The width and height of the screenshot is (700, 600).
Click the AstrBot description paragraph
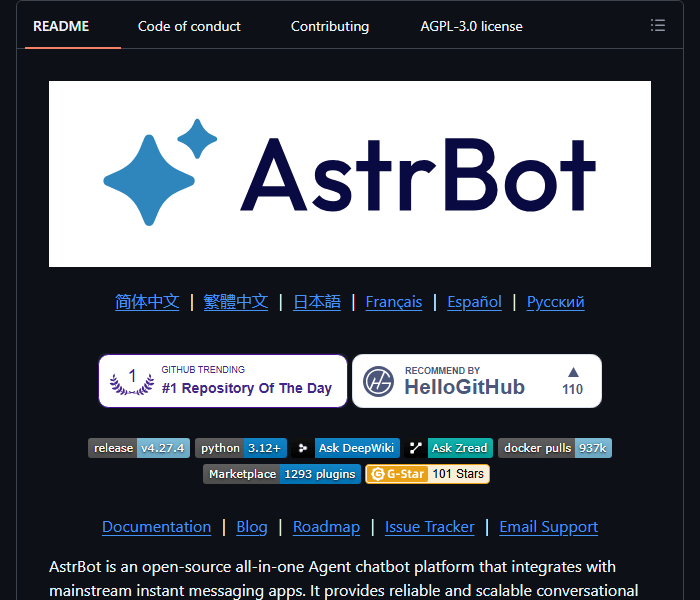tap(344, 579)
